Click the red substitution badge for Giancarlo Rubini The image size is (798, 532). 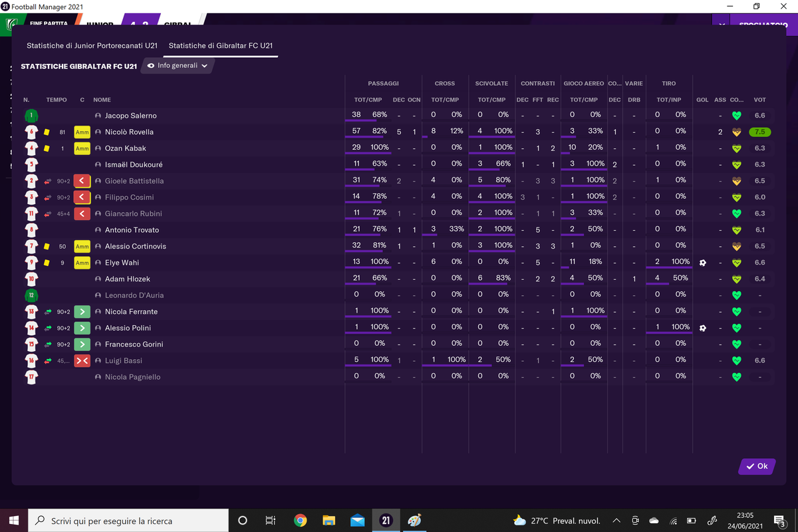tap(82, 213)
